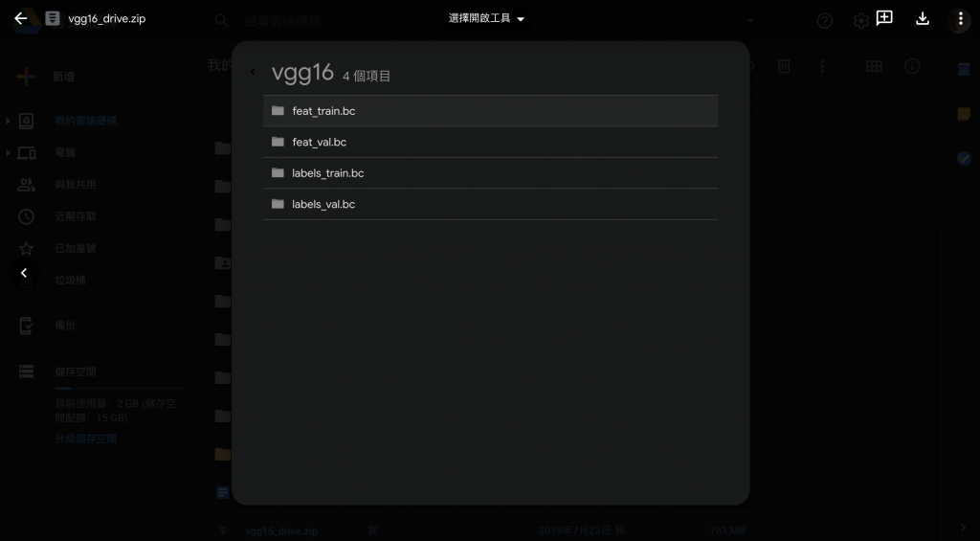Viewport: 980px width, 541px height.
Task: Open the feat_train.bc folder
Action: point(491,111)
